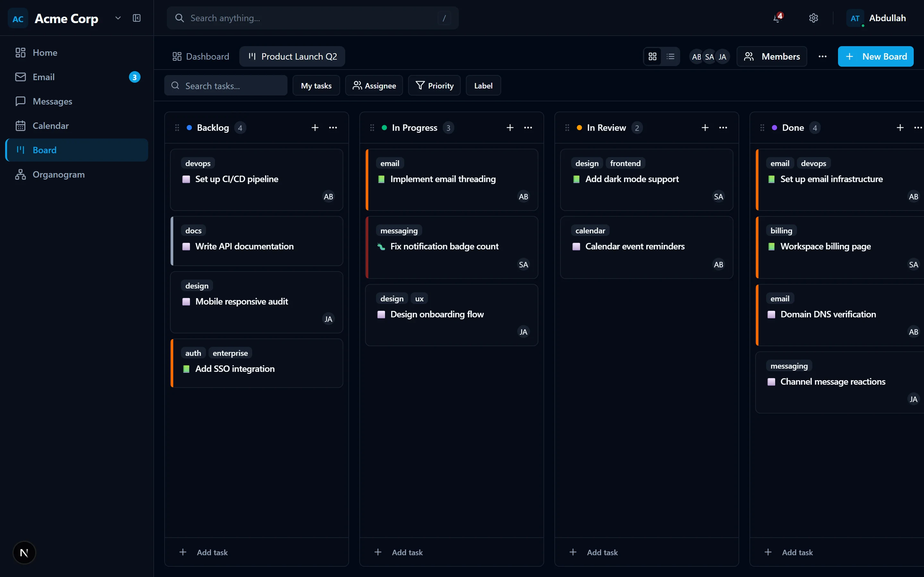Click the Next.js logo badge at the bottom-left
The height and width of the screenshot is (577, 924).
24,552
